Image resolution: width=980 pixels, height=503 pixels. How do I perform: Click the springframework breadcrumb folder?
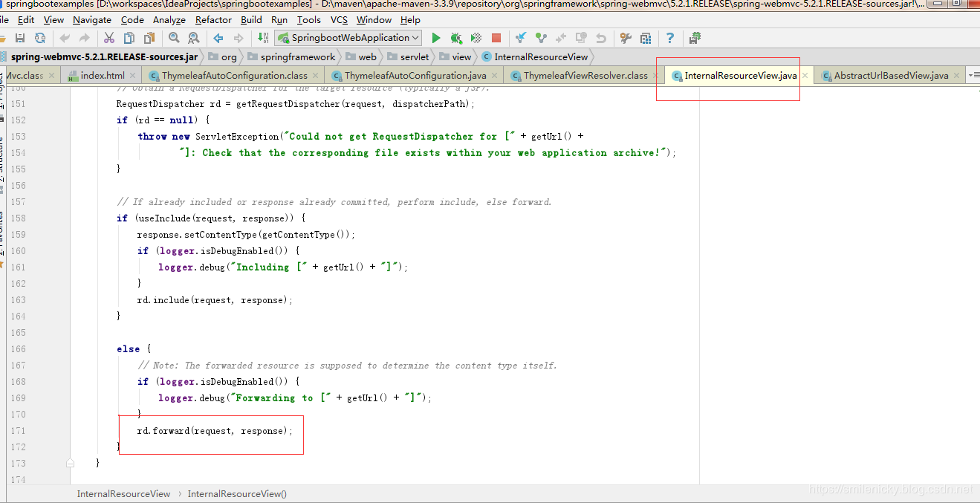(x=292, y=56)
